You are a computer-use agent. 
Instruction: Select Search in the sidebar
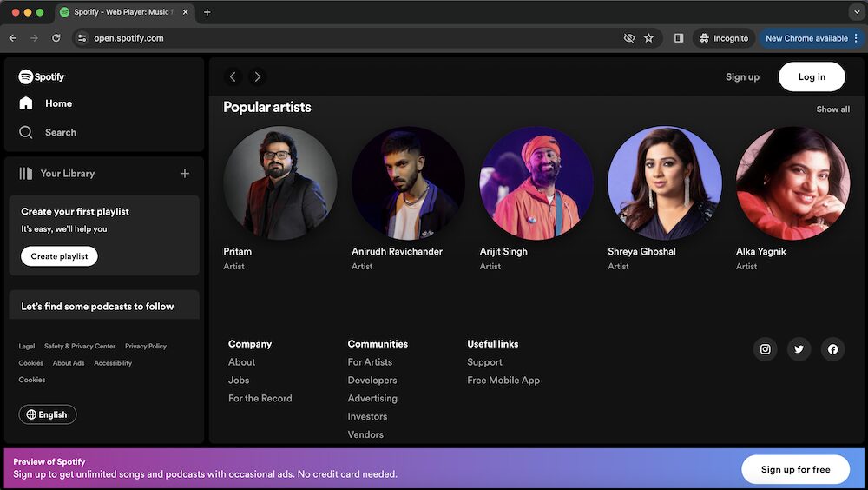(60, 132)
